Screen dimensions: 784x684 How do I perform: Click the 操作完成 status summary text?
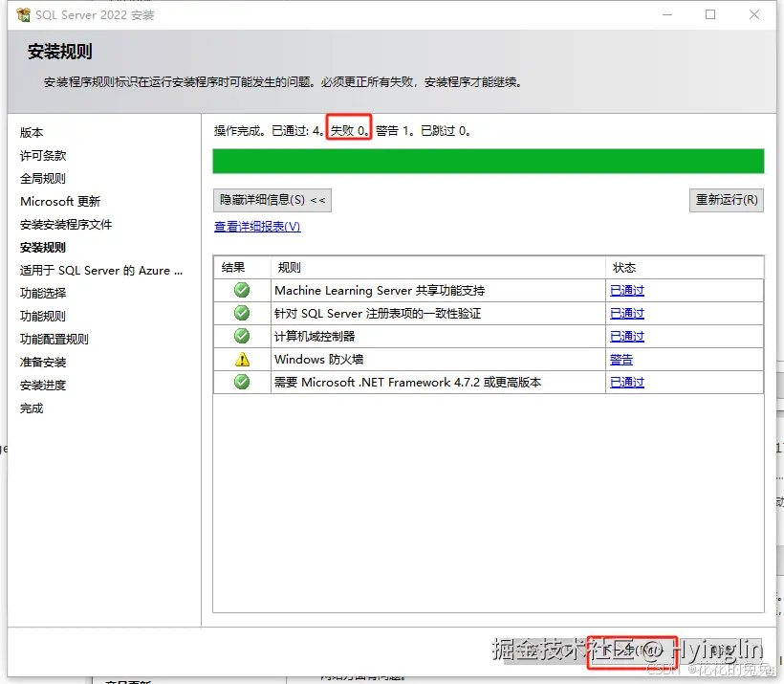[x=342, y=131]
